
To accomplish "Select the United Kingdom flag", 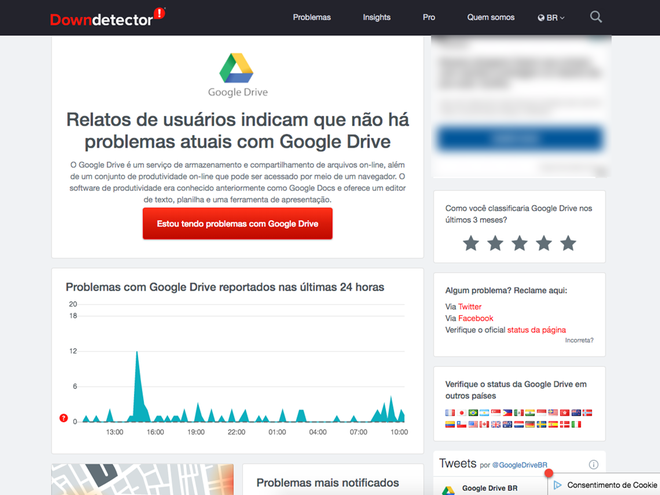I will click(496, 424).
